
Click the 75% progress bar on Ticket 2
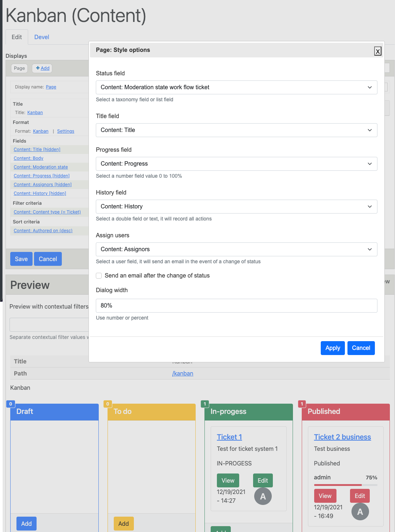coord(345,485)
